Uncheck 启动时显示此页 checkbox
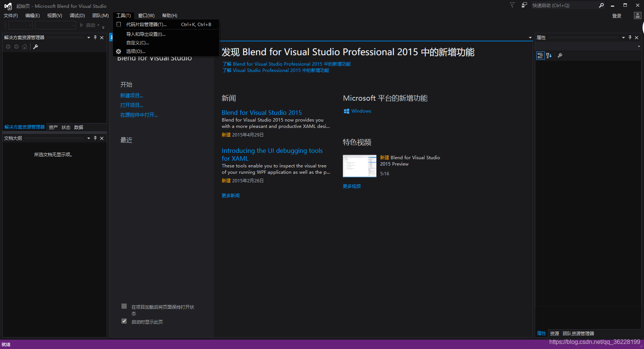Viewport: 644px width, 349px height. [124, 321]
